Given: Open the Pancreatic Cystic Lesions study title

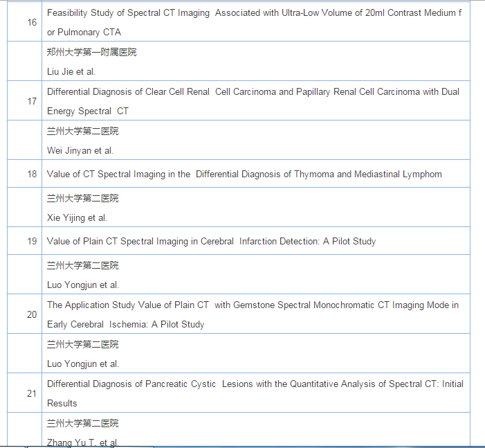Looking at the screenshot, I should click(x=255, y=384).
